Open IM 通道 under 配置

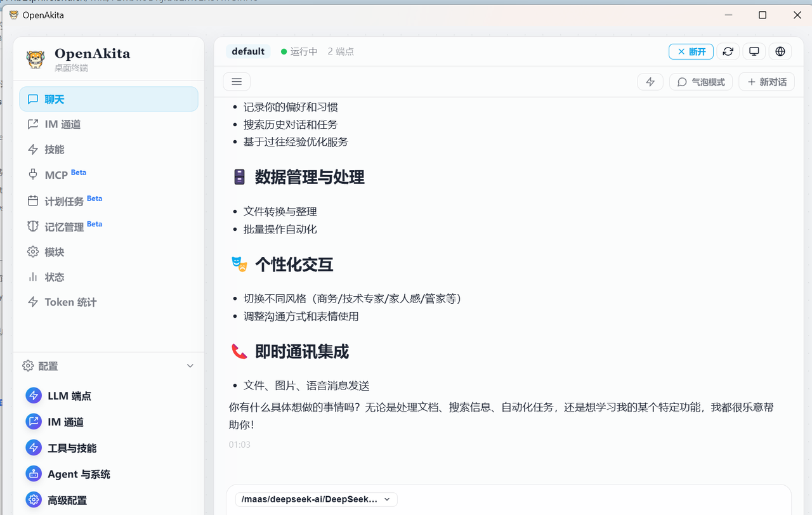coord(108,422)
